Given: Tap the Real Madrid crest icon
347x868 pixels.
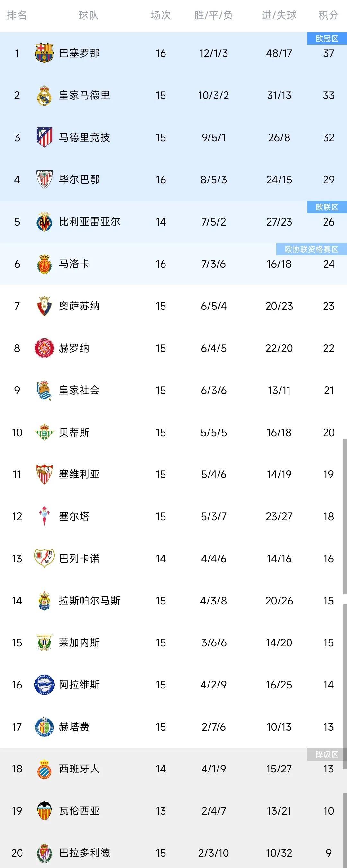Looking at the screenshot, I should click(x=44, y=95).
